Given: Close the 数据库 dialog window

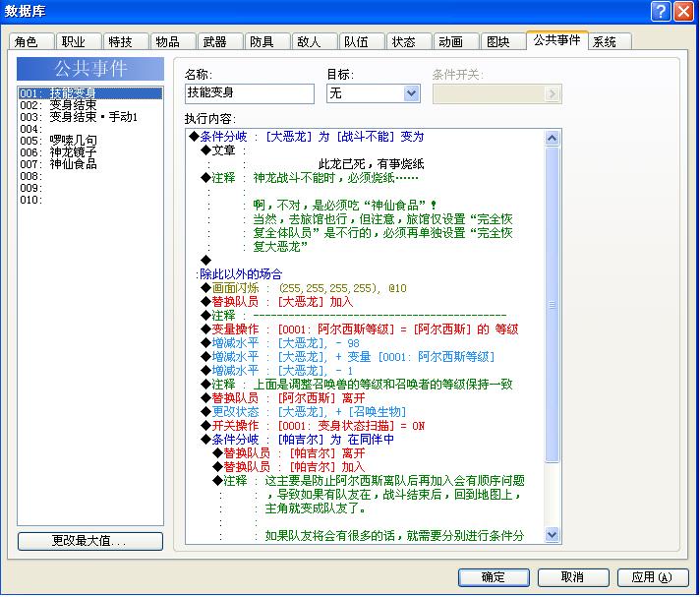Looking at the screenshot, I should point(683,11).
